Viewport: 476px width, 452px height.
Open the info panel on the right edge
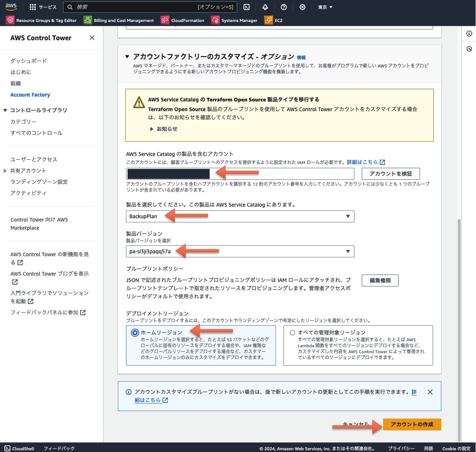pos(469,34)
